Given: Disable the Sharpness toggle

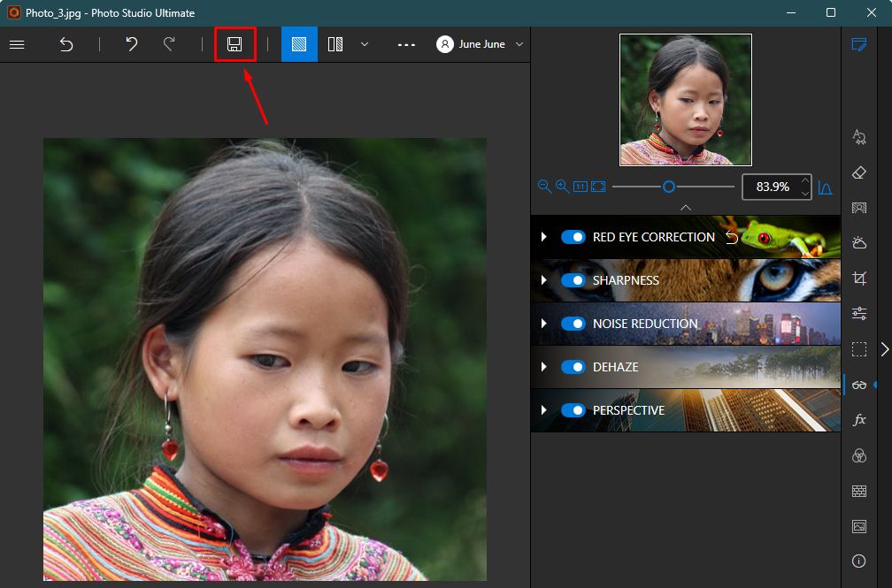Looking at the screenshot, I should (x=573, y=280).
